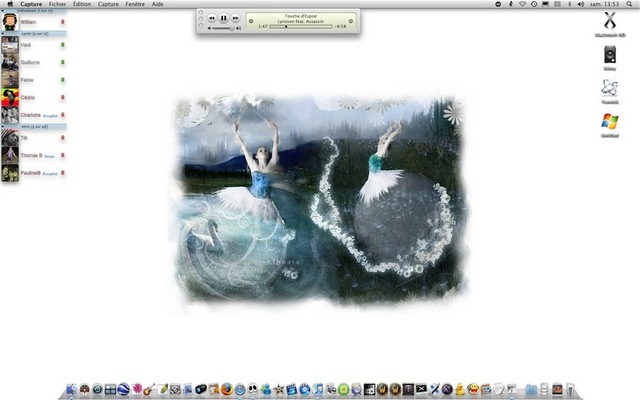Click the menu bar clock sam. 13:53
This screenshot has height=400, width=640.
[604, 4]
